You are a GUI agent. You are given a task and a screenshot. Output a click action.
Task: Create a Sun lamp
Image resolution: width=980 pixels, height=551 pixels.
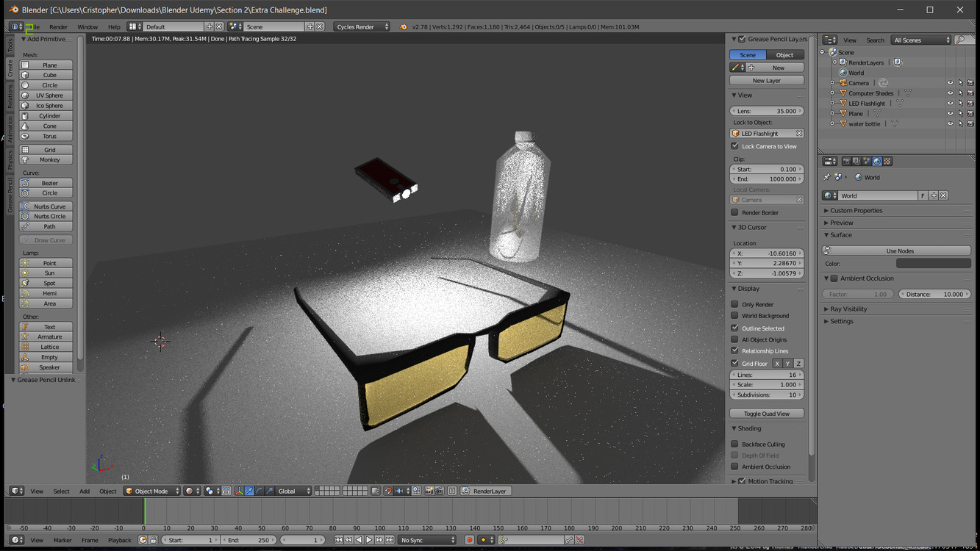pos(49,273)
